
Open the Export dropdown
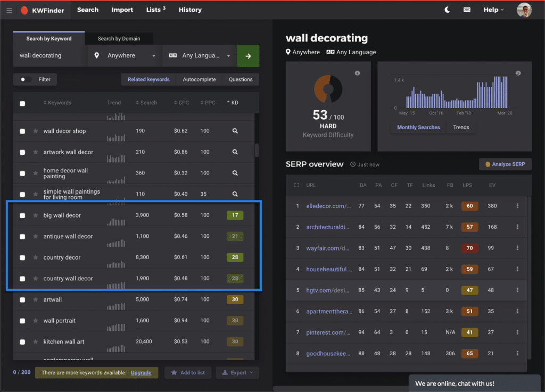click(x=238, y=372)
